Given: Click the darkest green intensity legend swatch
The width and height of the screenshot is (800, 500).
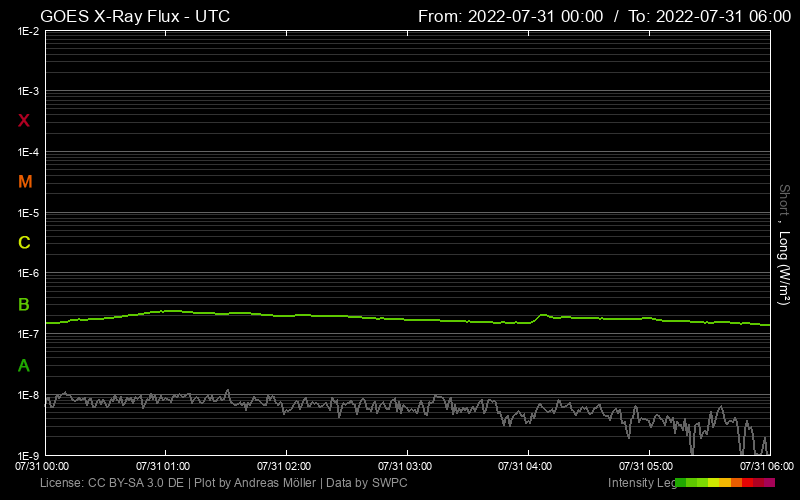Looking at the screenshot, I should [680, 483].
